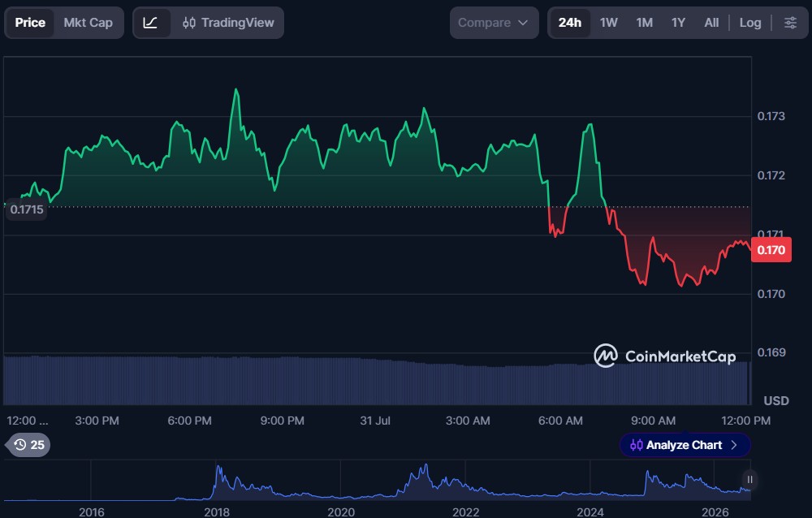
Task: Click the USD currency label
Action: 776,401
